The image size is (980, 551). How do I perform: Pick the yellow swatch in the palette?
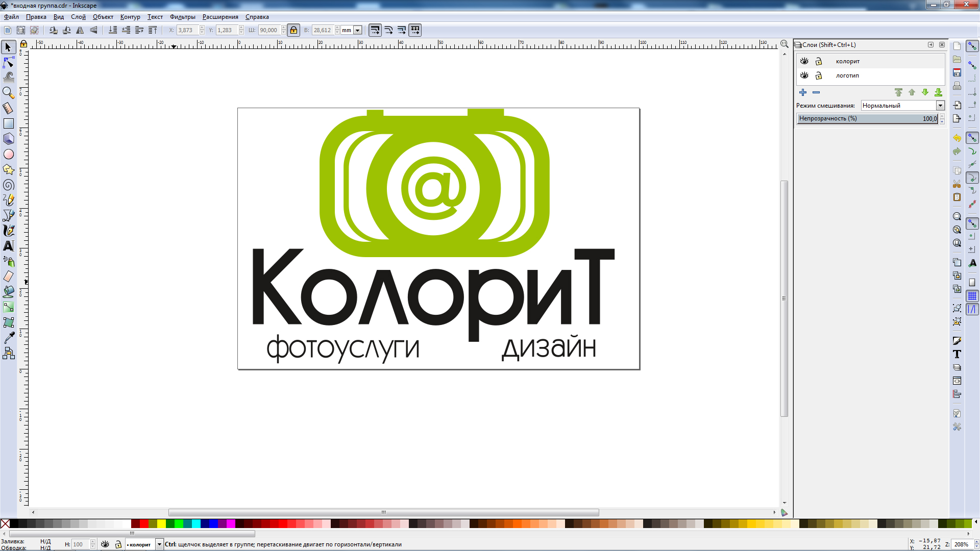pos(161,523)
